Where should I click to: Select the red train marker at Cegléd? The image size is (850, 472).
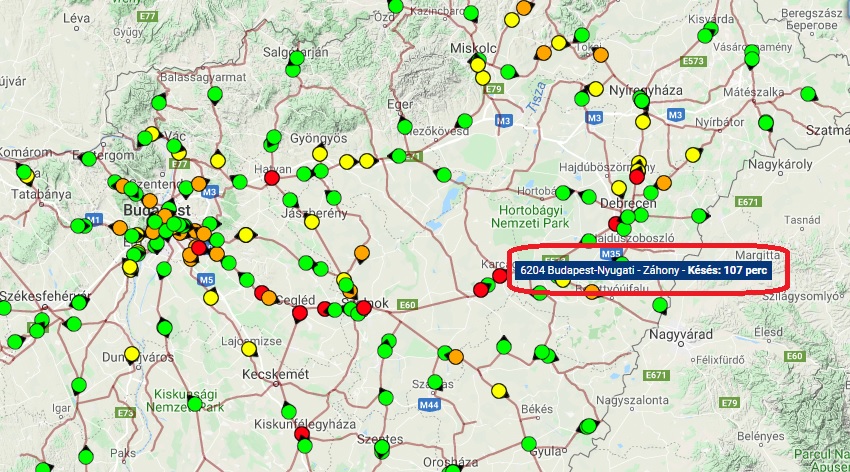299,313
